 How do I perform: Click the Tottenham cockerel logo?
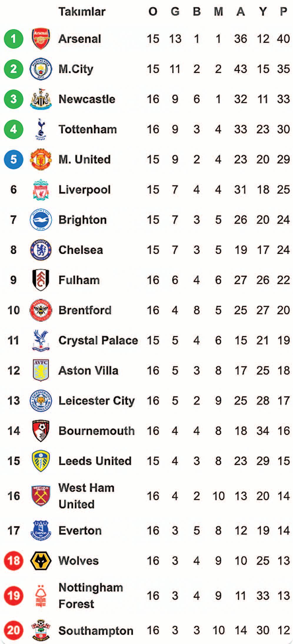(41, 129)
